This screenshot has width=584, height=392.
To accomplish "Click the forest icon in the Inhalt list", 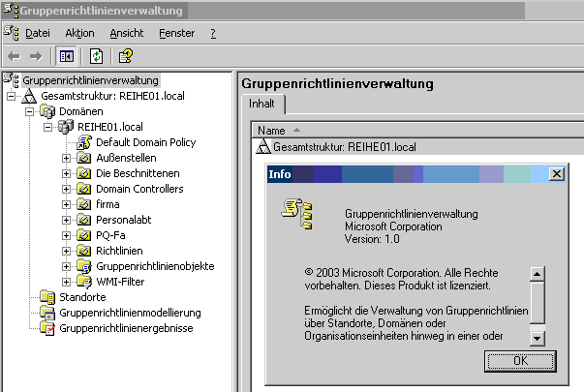I will point(263,147).
